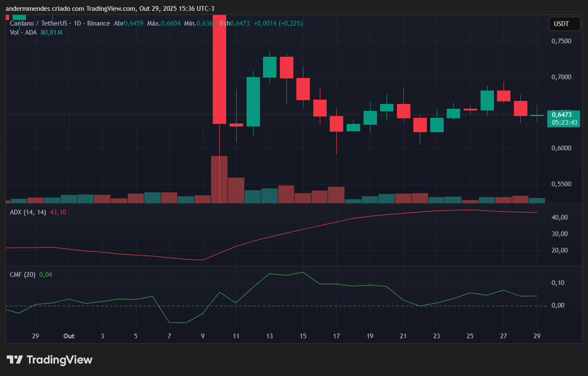
Task: Open the Binance exchange label
Action: point(98,23)
